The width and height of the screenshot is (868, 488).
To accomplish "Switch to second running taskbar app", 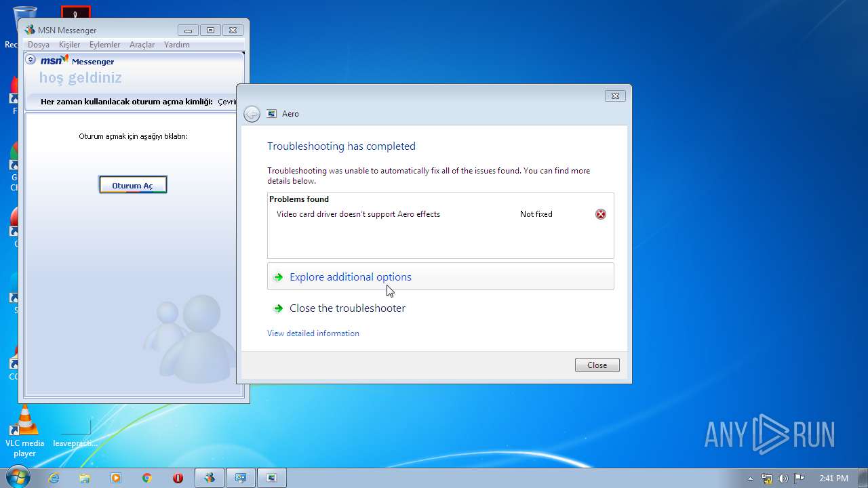I will pos(241,478).
